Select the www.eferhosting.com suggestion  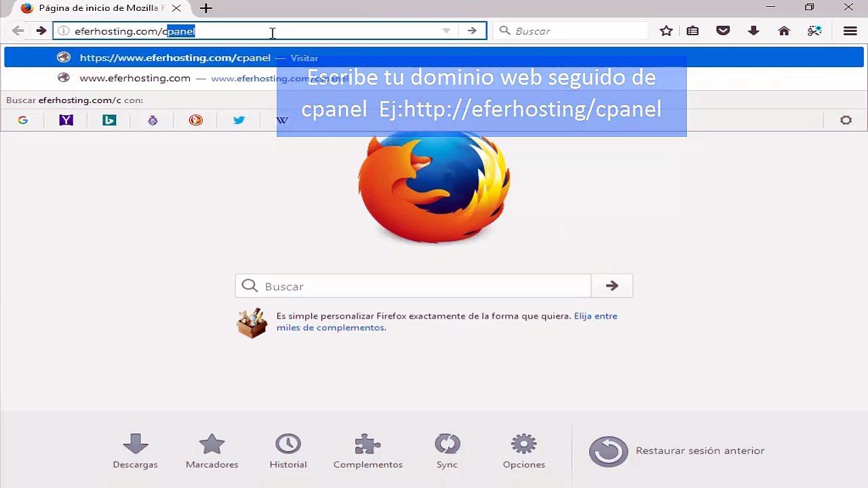point(434,78)
